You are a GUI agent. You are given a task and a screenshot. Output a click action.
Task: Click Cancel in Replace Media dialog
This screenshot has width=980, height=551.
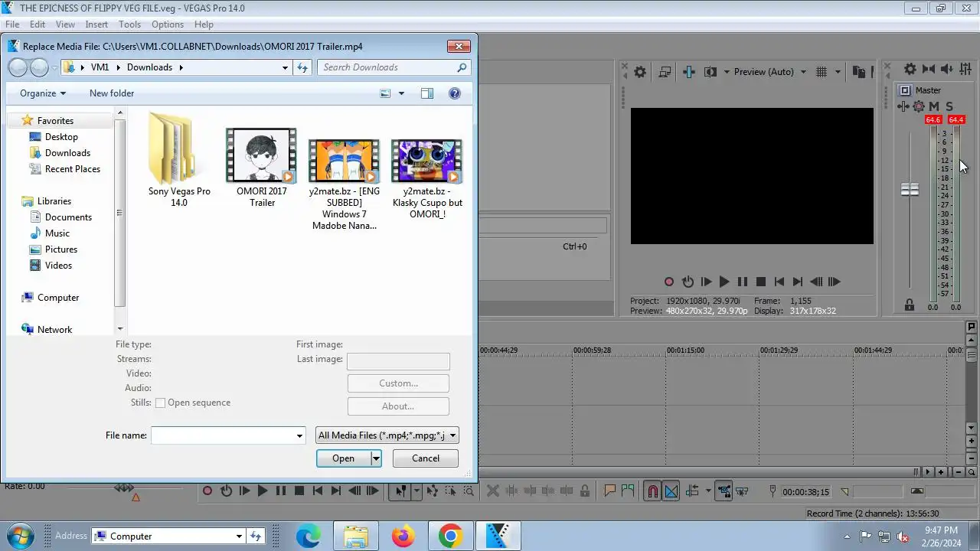[x=426, y=458]
